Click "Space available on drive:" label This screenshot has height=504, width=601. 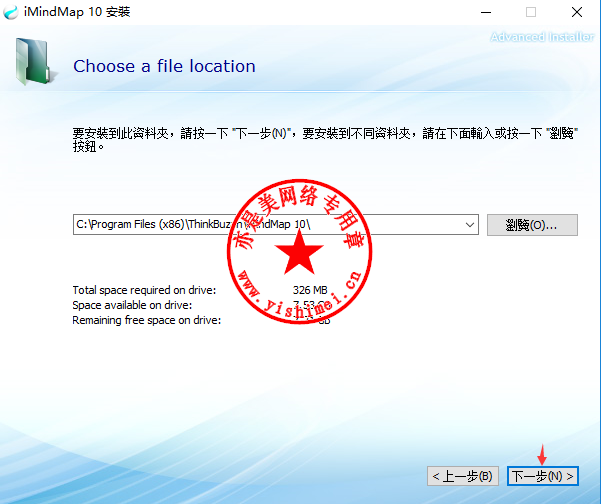[x=132, y=305]
